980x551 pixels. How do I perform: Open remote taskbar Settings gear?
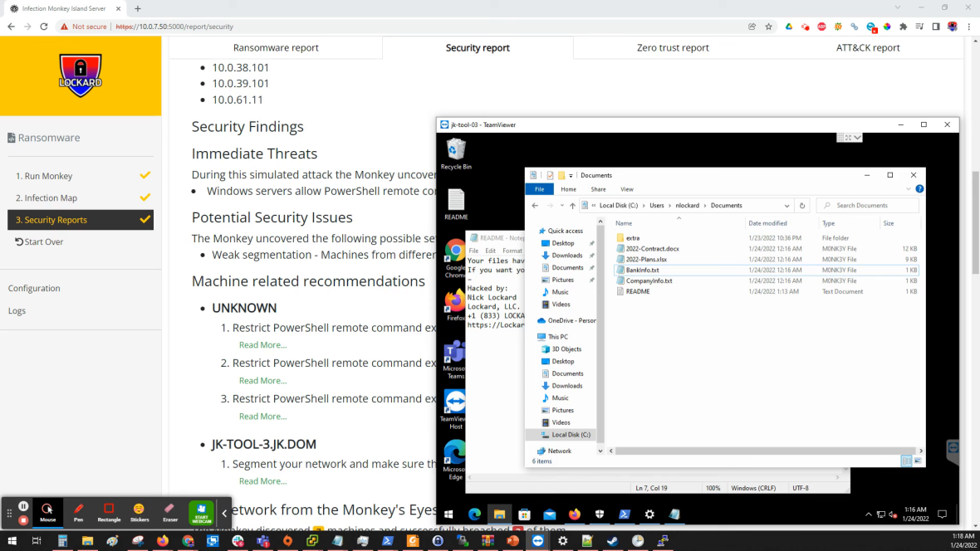point(649,514)
